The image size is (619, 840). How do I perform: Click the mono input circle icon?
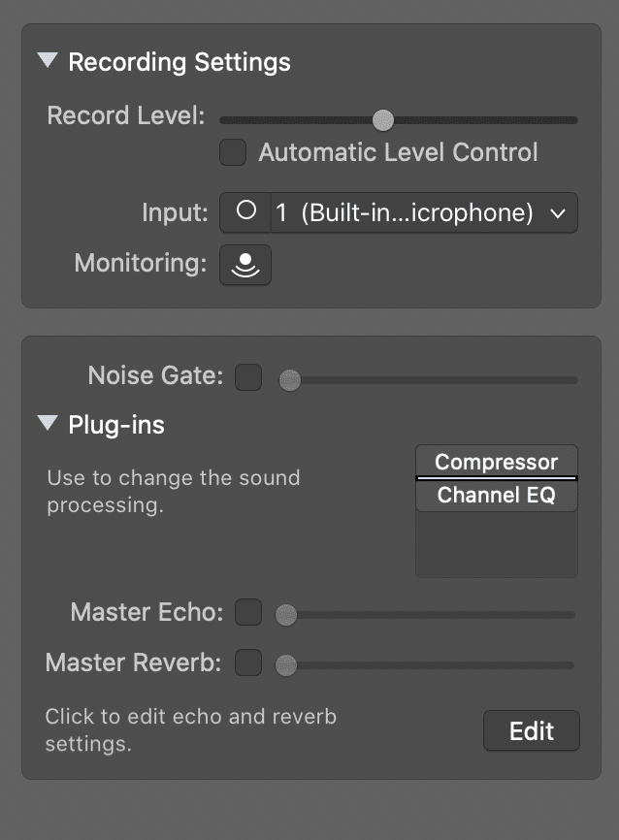pos(246,211)
